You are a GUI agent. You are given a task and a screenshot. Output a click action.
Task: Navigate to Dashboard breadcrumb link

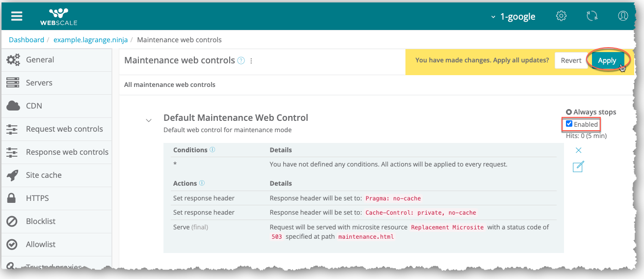27,40
